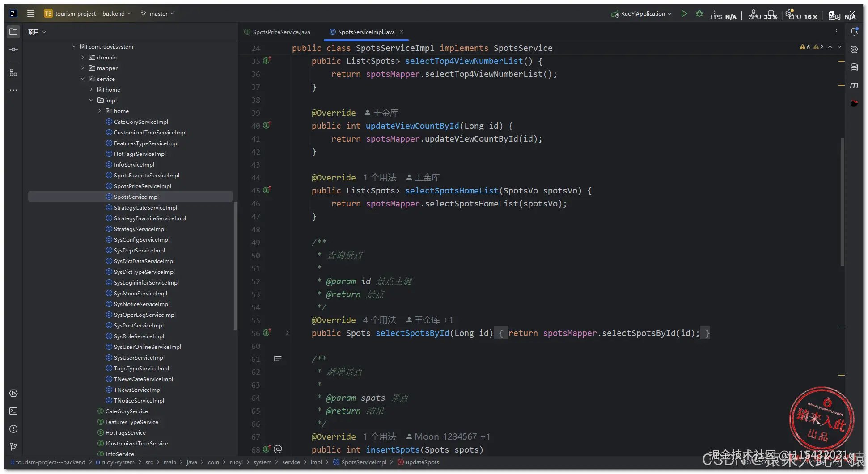Open CateGoryServiceImpl in project tree
Image resolution: width=868 pixels, height=474 pixels.
(141, 122)
